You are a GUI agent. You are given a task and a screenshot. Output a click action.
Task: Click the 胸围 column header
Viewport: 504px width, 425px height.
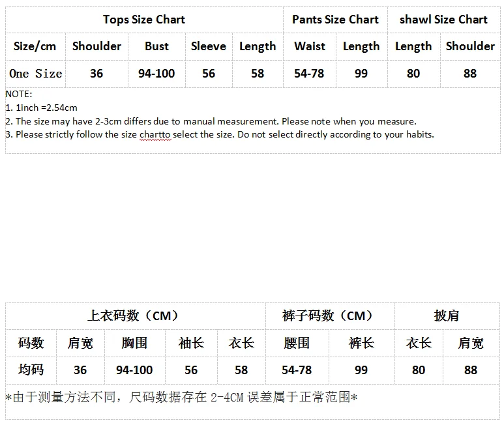pos(134,343)
